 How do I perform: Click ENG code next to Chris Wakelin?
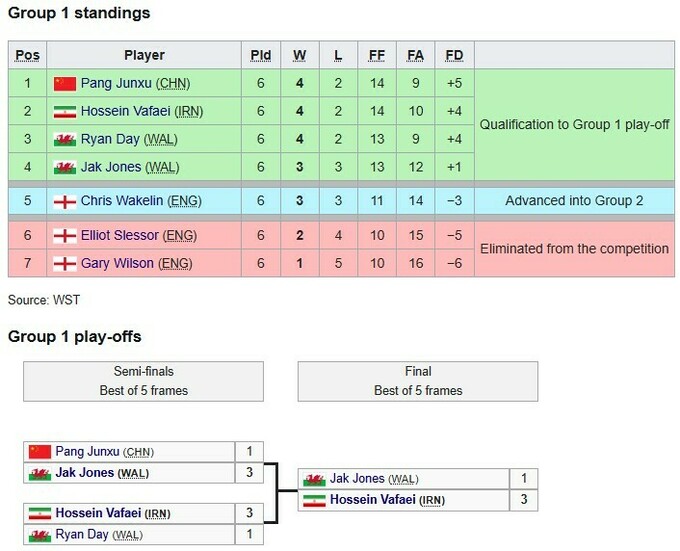[186, 200]
